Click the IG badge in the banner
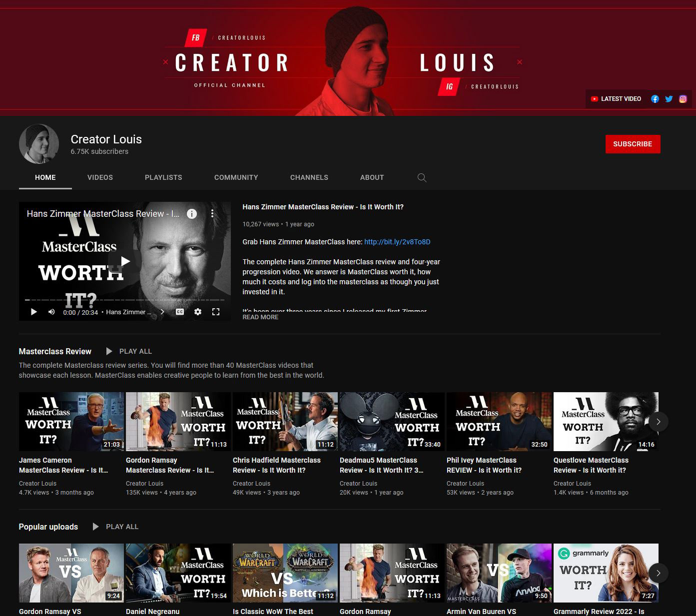Viewport: 696px width, 616px height. (449, 86)
